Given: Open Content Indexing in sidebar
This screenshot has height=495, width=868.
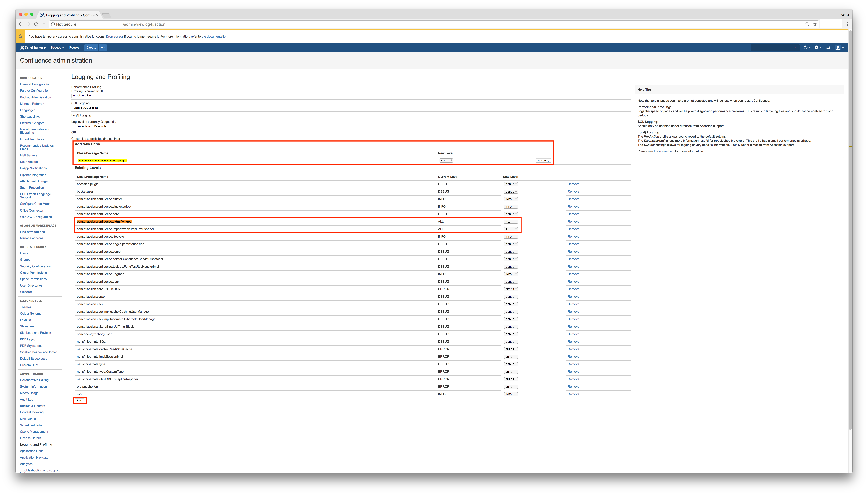Looking at the screenshot, I should point(32,412).
